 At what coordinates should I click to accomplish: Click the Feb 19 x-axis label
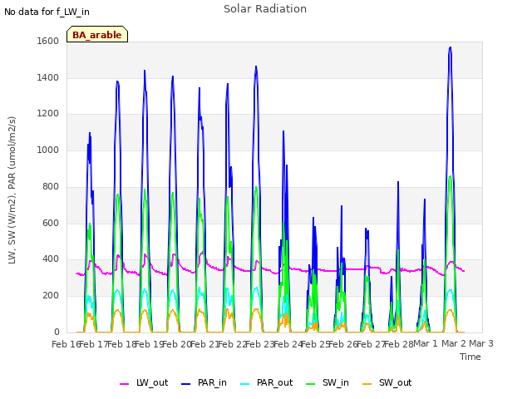pos(149,344)
